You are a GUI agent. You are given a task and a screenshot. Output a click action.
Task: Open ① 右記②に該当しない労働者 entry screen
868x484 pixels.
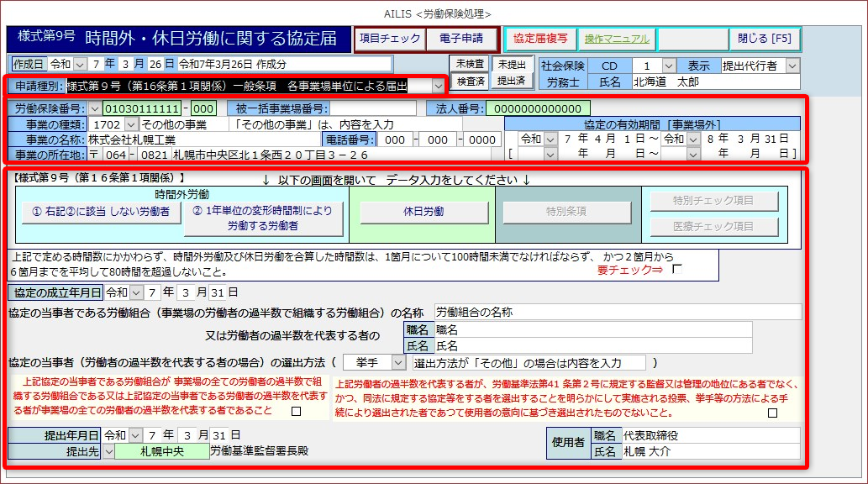pyautogui.click(x=100, y=212)
